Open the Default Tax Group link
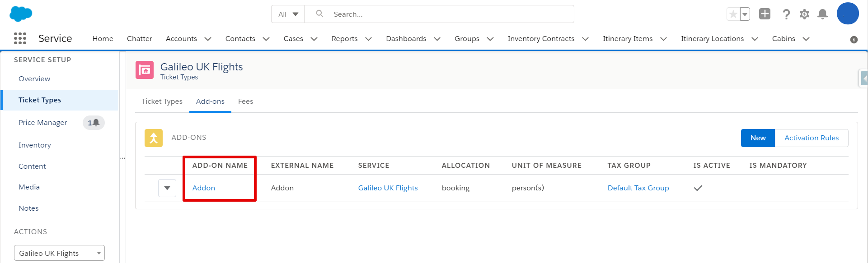The height and width of the screenshot is (263, 868). [638, 188]
